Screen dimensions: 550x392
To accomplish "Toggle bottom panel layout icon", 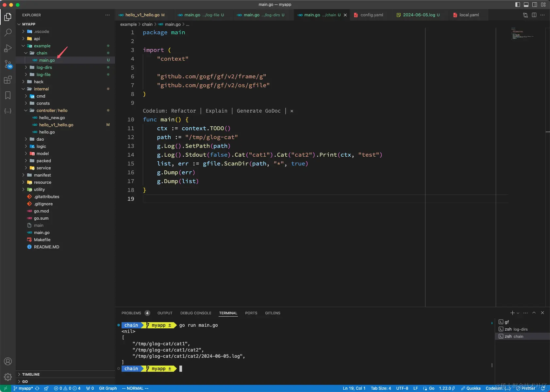I will 526,5.
